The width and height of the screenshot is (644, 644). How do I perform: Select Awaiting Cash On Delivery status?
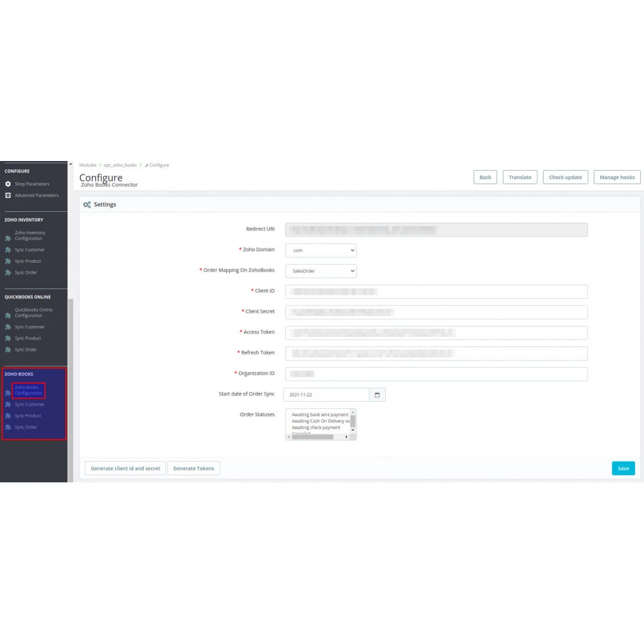(x=321, y=421)
